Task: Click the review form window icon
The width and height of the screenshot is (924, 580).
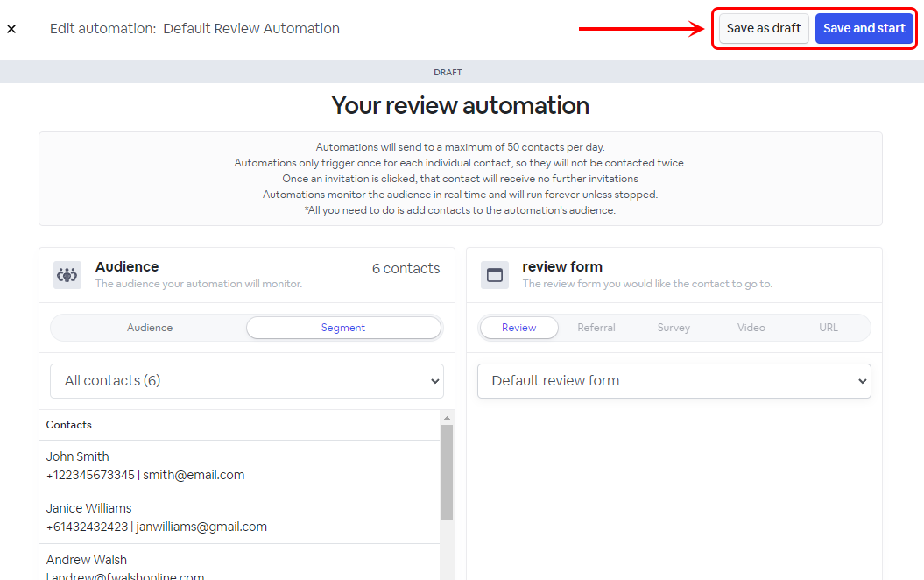Action: pyautogui.click(x=495, y=275)
